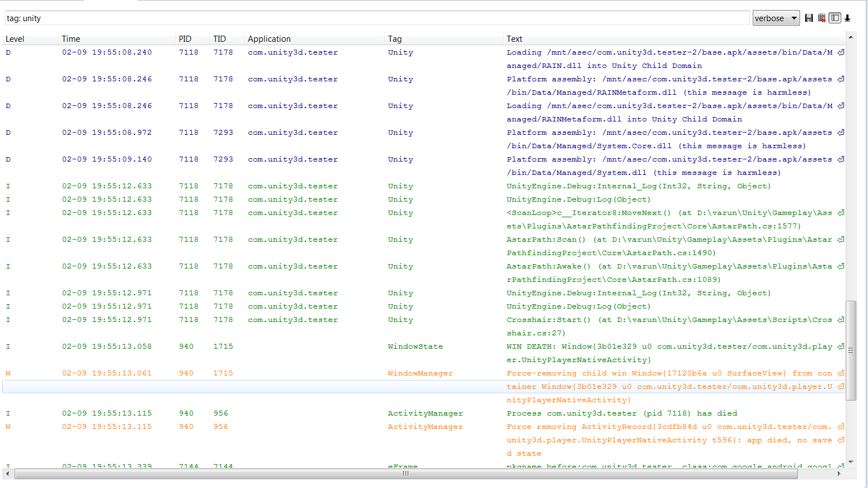Select the Time column header
This screenshot has width=868, height=488.
(116, 39)
